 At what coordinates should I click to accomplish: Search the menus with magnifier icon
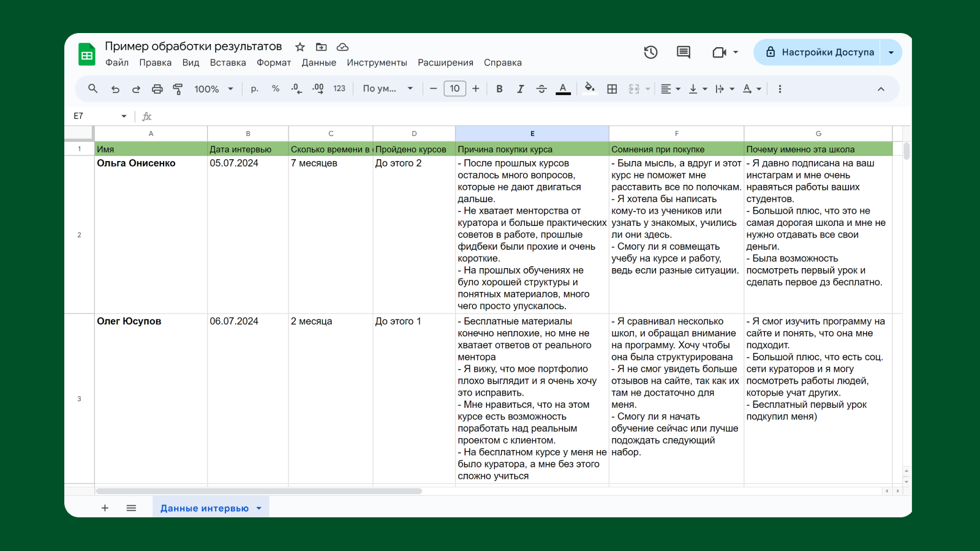pos(93,89)
